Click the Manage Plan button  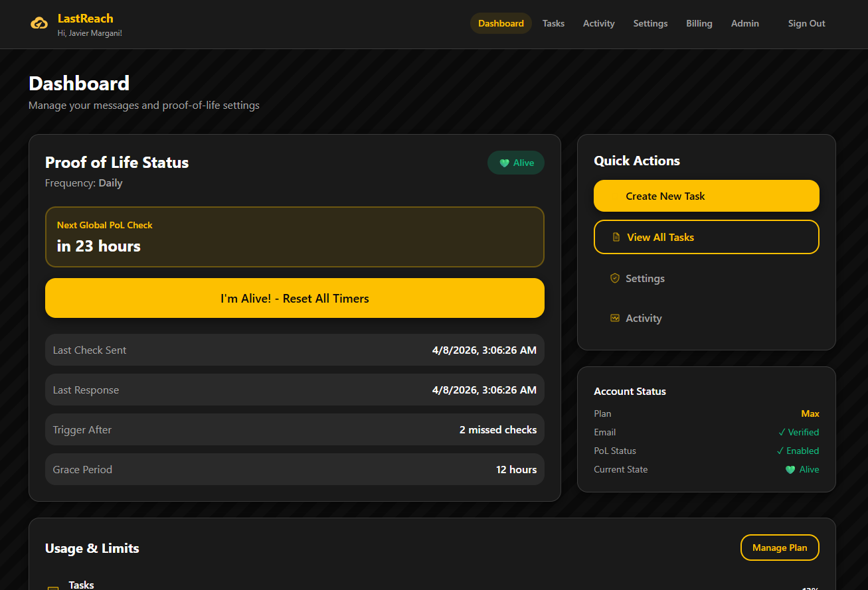click(780, 548)
